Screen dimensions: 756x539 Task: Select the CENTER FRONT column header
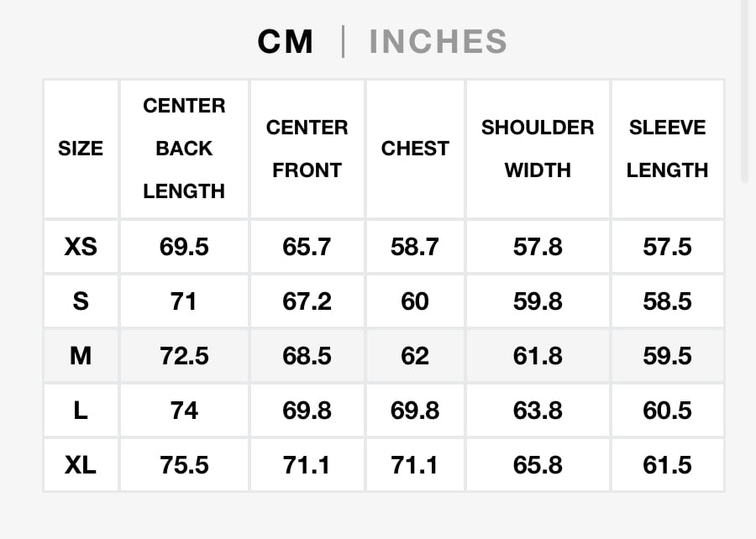(x=307, y=149)
